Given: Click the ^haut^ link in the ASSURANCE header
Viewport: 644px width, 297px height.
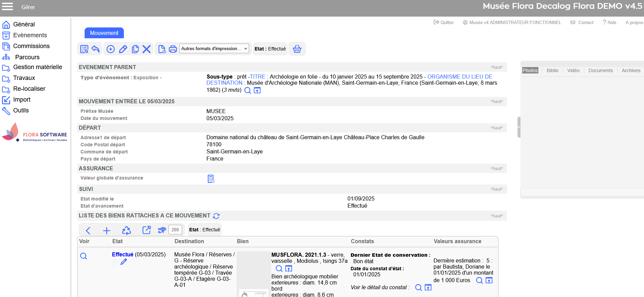Looking at the screenshot, I should (x=496, y=169).
